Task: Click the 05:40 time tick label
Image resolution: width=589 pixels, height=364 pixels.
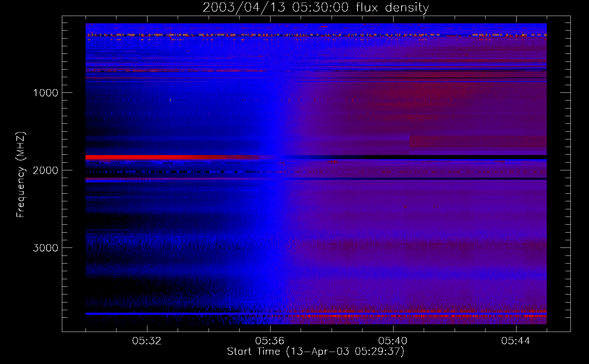Action: 393,341
